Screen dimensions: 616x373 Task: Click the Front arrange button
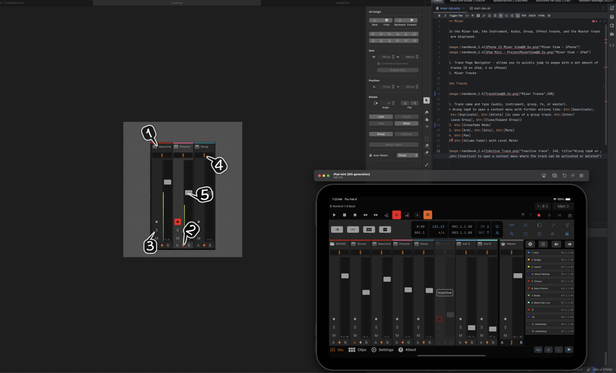point(387,20)
